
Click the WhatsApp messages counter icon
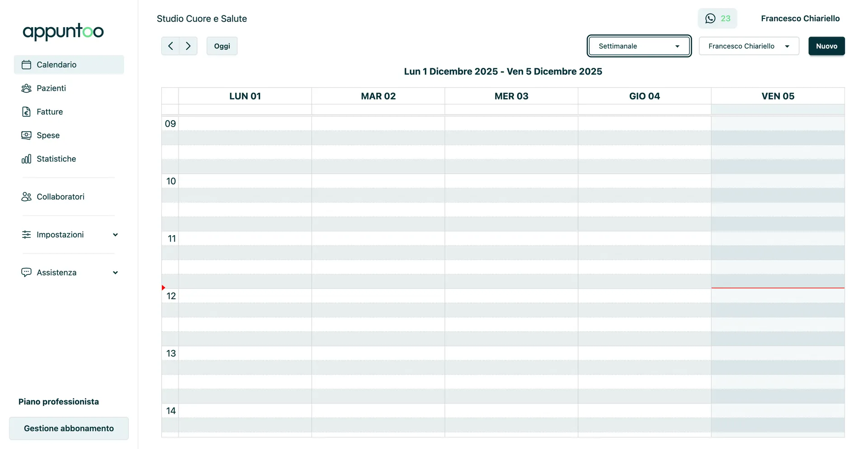(710, 19)
